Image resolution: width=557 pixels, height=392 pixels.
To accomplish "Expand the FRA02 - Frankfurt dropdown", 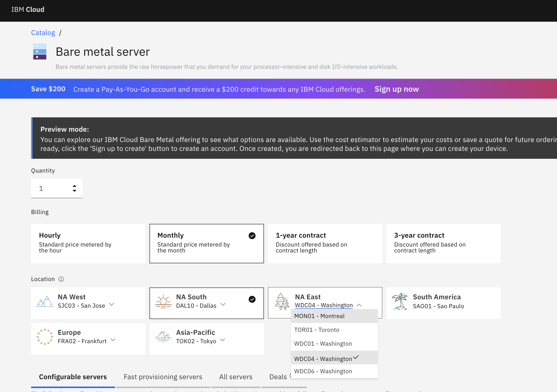I will click(113, 340).
